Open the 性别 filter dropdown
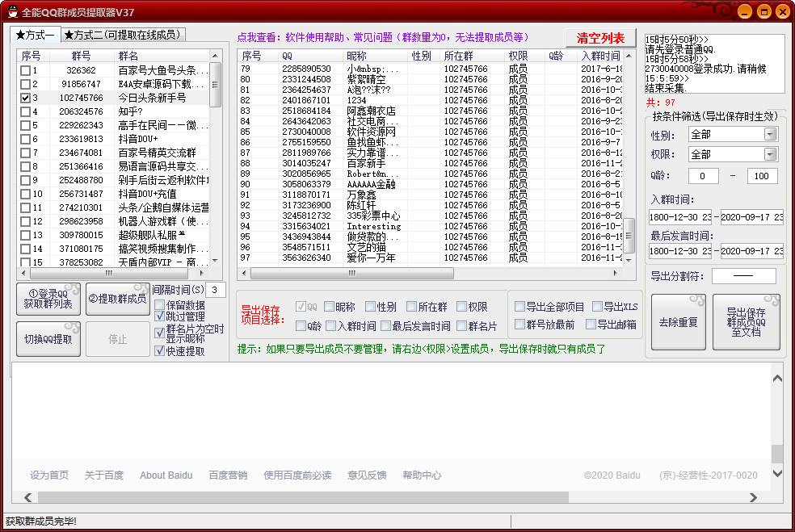The height and width of the screenshot is (532, 795). point(770,135)
